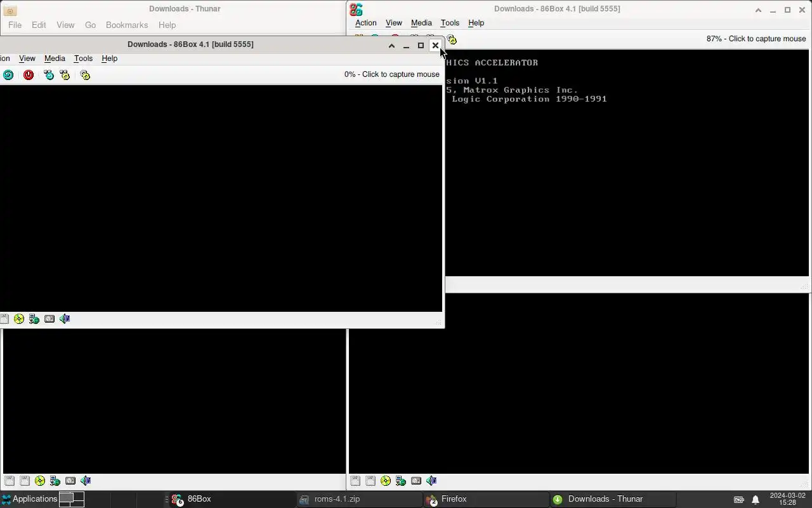
Task: Open View menu in rear 86Box window
Action: (394, 23)
